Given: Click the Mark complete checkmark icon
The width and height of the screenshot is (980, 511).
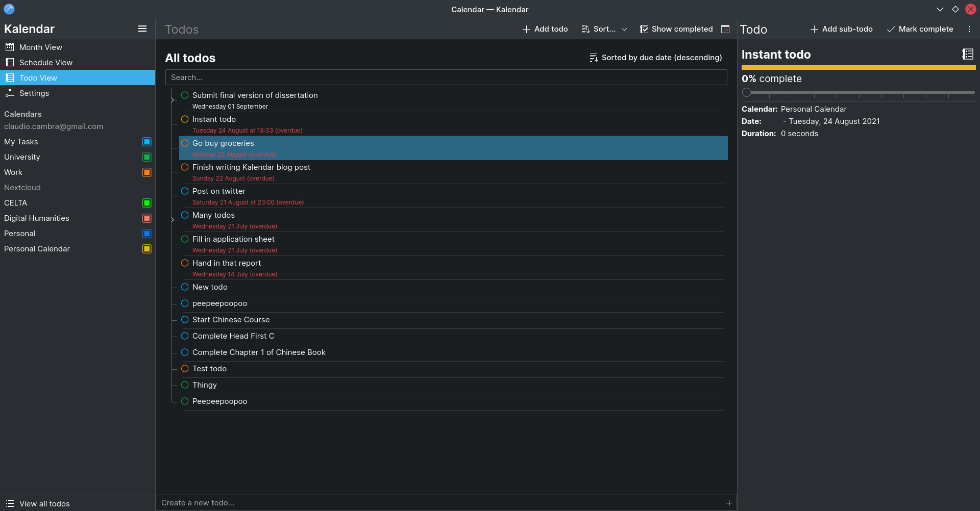Looking at the screenshot, I should (891, 29).
